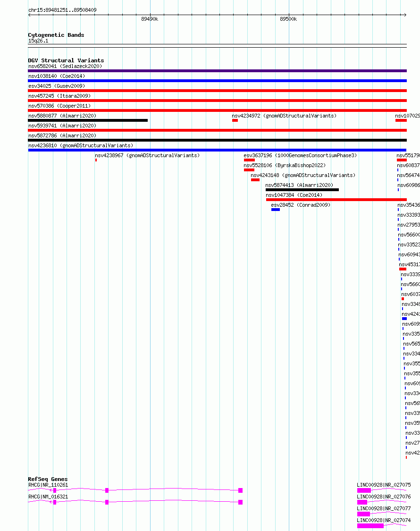The image size is (420, 531).
Task: Click the rightmost exon of RHCG|NR_110261
Action: tap(241, 490)
